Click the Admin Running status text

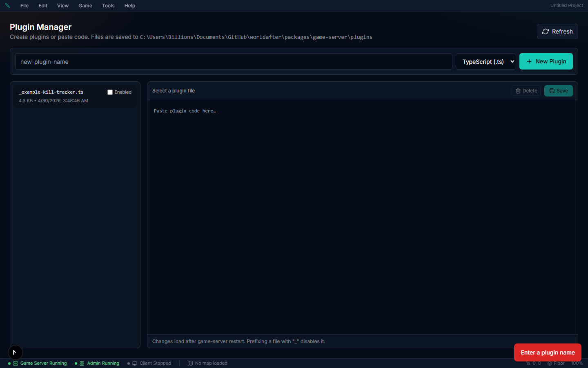coord(103,364)
